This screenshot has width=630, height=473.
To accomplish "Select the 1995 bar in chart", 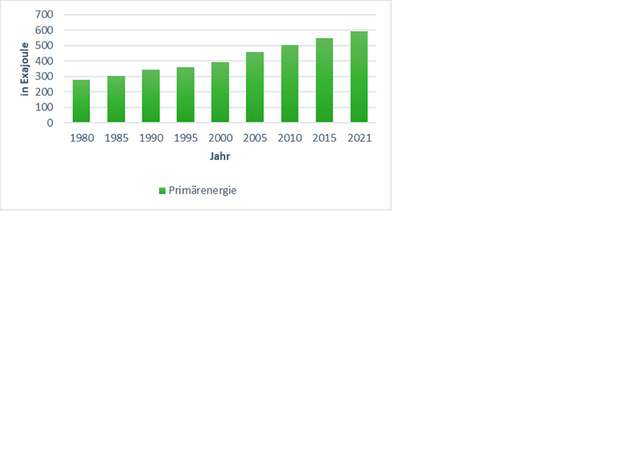I will (x=186, y=95).
